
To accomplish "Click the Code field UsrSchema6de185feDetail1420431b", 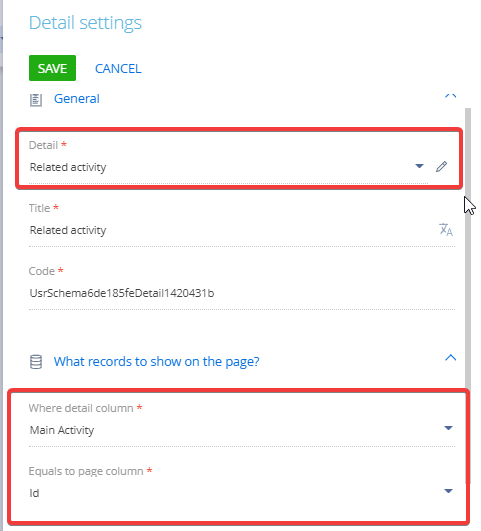I will pos(242,293).
